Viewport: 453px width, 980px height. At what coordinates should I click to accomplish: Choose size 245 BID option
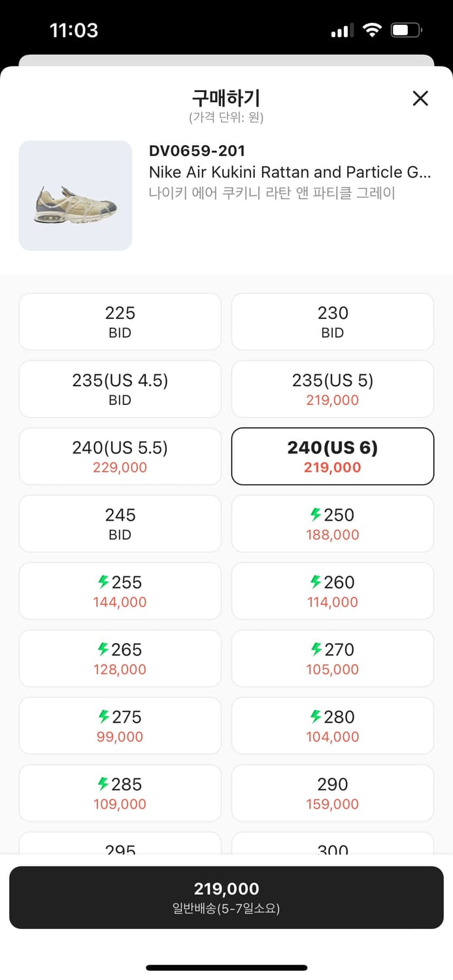coord(120,523)
